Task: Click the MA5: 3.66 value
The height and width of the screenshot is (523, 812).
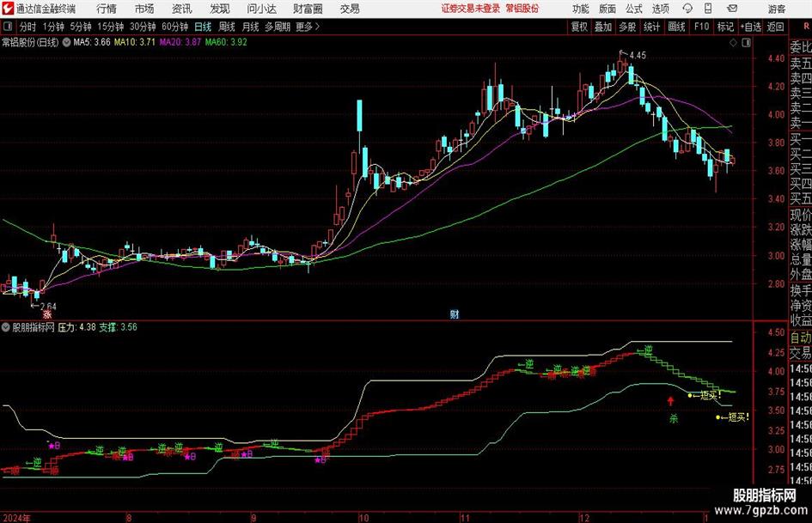Action: (x=92, y=42)
